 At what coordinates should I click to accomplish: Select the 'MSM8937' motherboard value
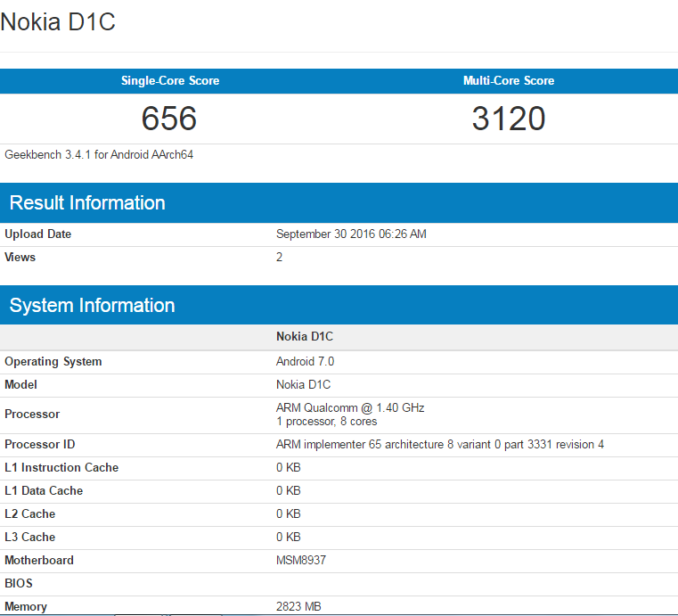click(301, 560)
